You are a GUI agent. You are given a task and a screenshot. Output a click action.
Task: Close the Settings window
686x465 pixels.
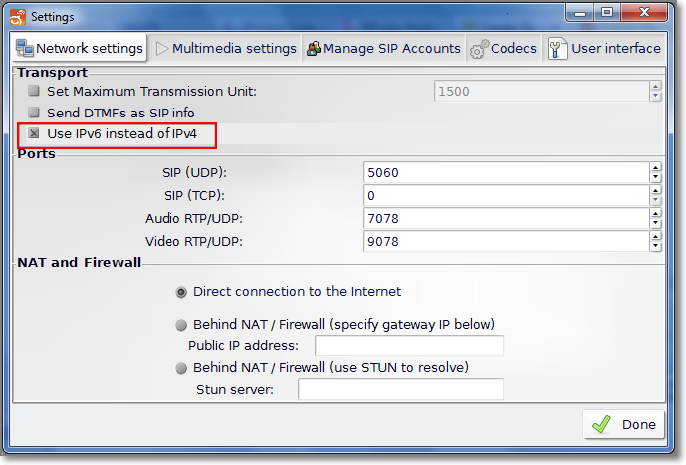pyautogui.click(x=644, y=13)
